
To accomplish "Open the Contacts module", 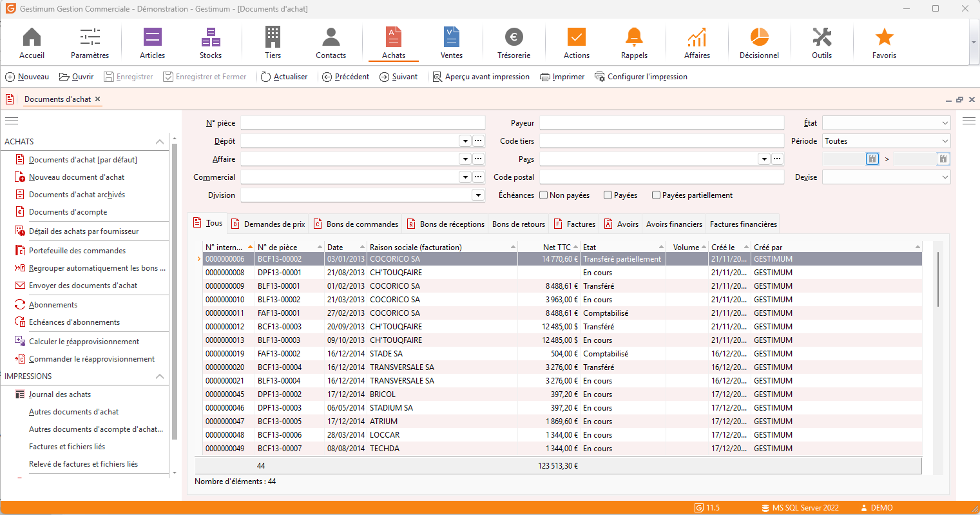I will pyautogui.click(x=331, y=43).
